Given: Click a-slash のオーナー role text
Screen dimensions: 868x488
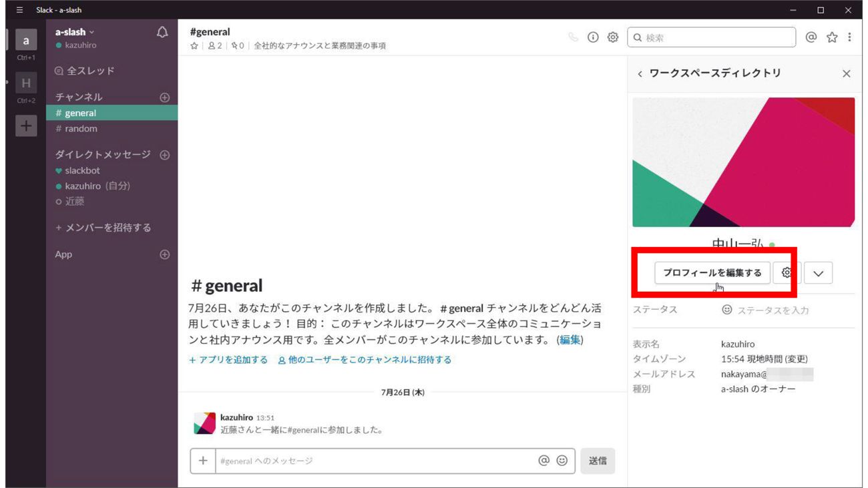Looking at the screenshot, I should click(758, 389).
